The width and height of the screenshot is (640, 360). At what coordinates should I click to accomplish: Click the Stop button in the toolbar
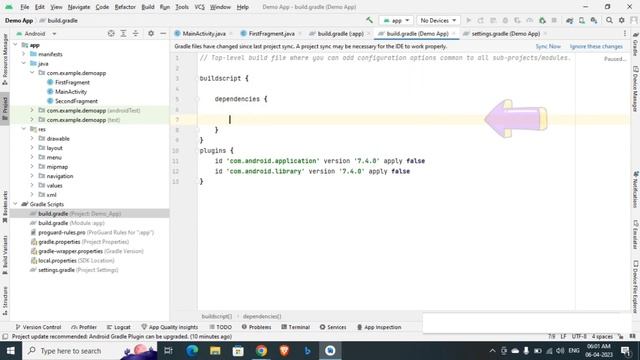point(554,20)
